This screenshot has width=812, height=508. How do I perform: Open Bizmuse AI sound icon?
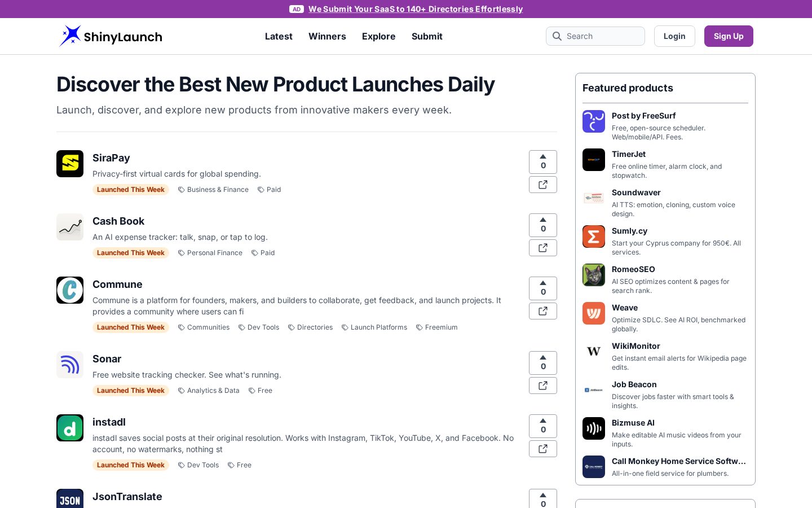tap(594, 428)
